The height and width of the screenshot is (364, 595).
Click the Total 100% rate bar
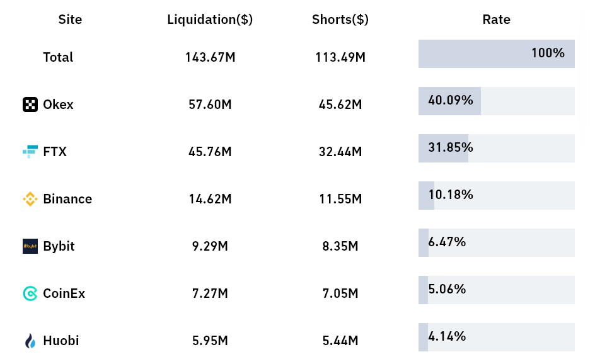pos(496,54)
